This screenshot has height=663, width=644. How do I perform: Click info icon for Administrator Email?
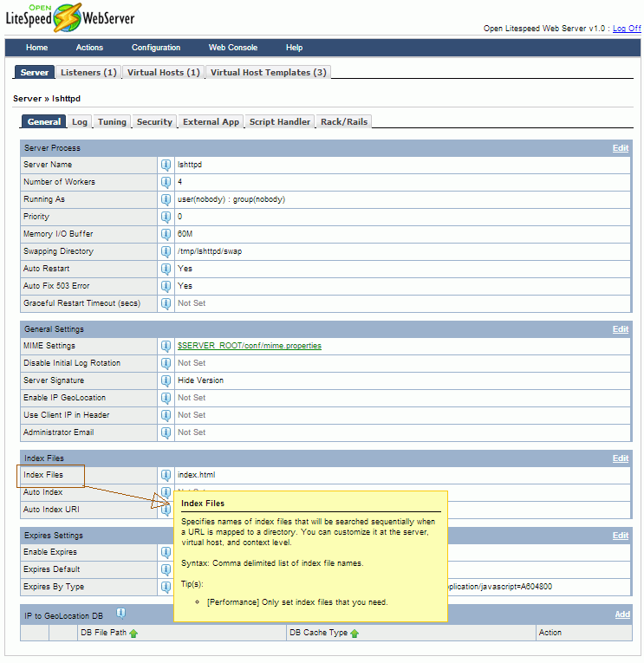tap(166, 433)
